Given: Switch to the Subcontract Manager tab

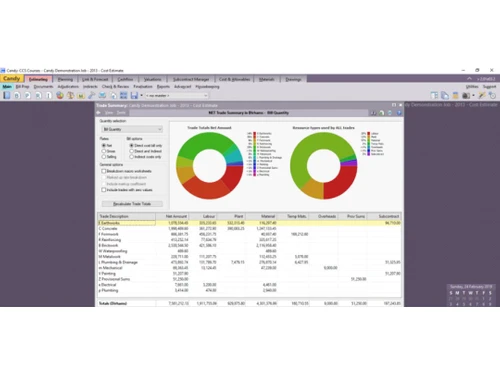Looking at the screenshot, I should (191, 79).
